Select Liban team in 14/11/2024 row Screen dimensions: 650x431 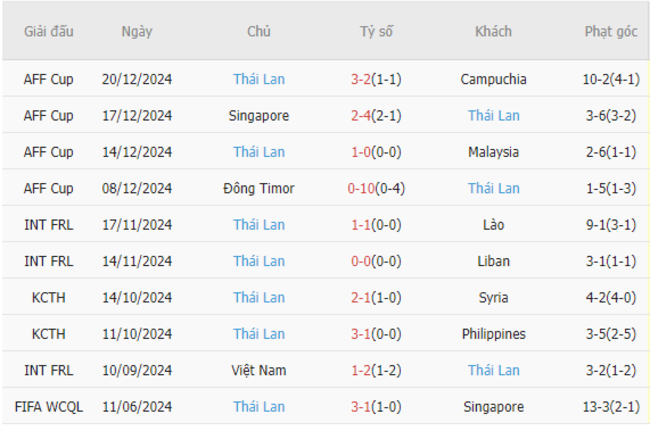point(493,261)
